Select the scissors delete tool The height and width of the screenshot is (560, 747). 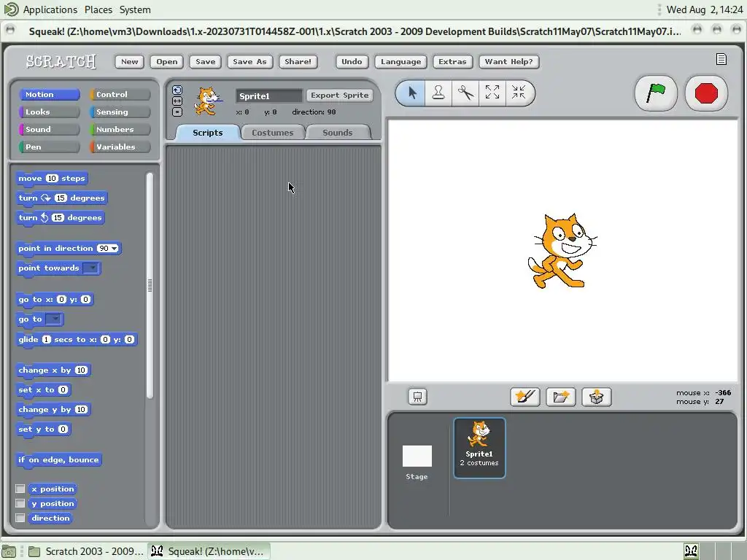tap(465, 93)
